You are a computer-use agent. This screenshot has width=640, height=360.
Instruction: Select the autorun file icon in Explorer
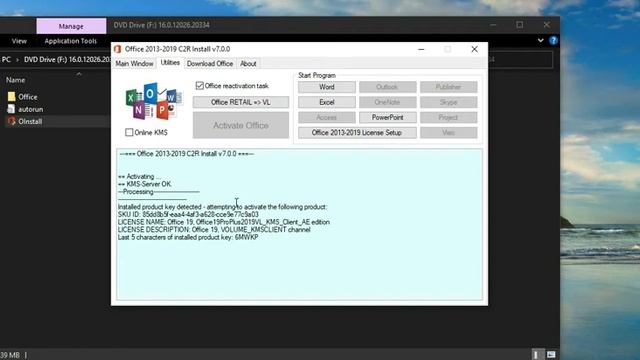coord(11,109)
